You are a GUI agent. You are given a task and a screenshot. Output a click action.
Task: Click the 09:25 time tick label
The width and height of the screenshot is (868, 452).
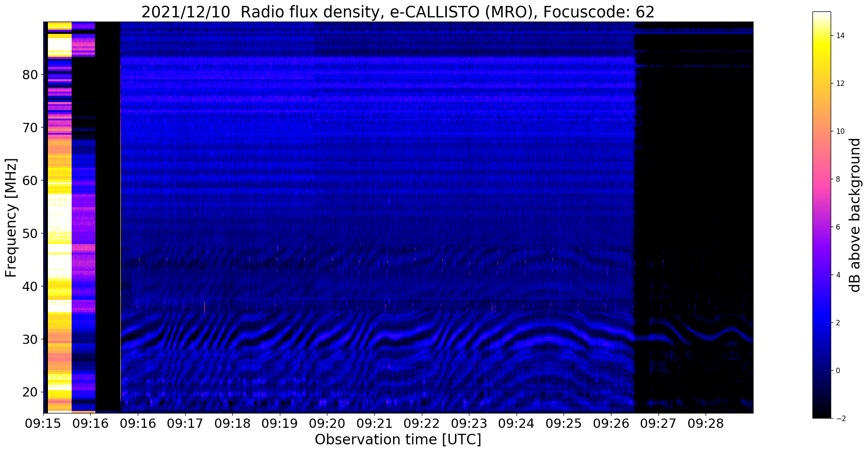point(564,424)
